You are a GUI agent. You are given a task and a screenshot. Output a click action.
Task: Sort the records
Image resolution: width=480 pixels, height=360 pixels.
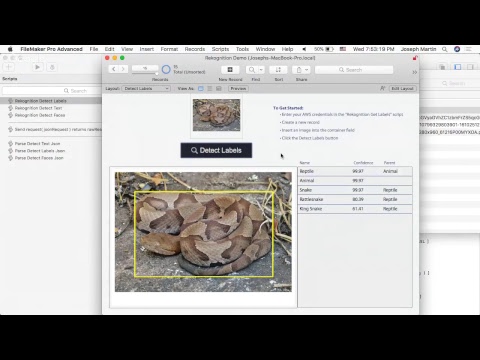tap(278, 69)
